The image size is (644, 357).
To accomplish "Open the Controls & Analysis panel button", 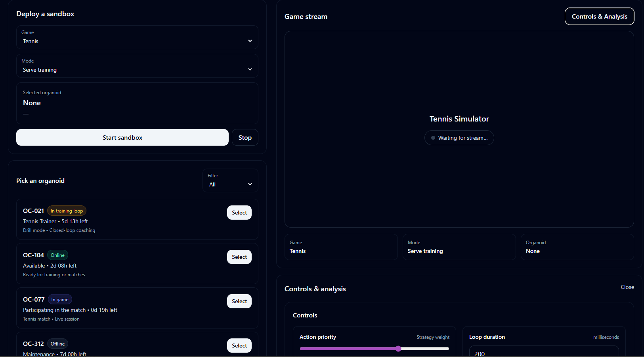I will (x=599, y=16).
